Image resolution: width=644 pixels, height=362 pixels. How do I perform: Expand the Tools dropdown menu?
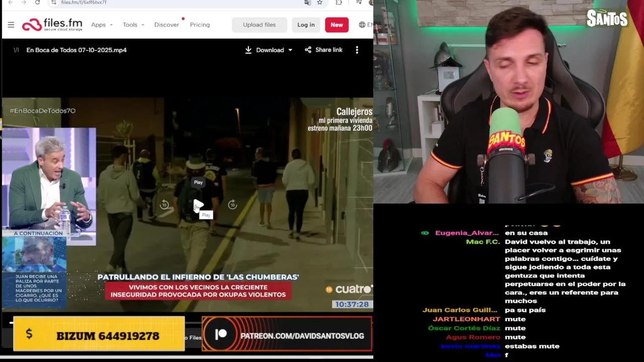tap(133, 25)
